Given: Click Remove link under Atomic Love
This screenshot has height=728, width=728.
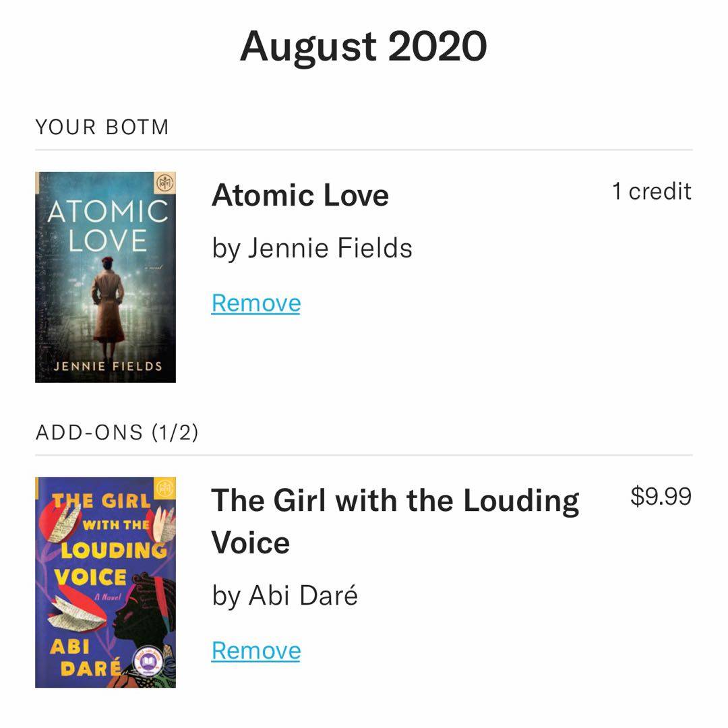Looking at the screenshot, I should (256, 303).
